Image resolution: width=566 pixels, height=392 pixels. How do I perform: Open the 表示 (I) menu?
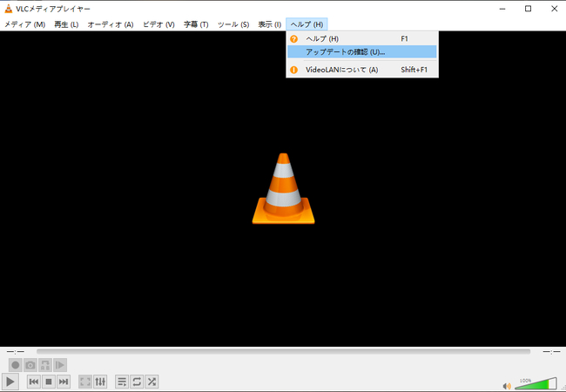[270, 24]
